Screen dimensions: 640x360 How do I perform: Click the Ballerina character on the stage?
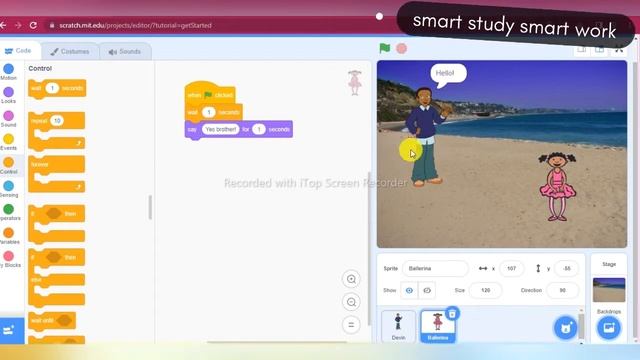pyautogui.click(x=558, y=186)
